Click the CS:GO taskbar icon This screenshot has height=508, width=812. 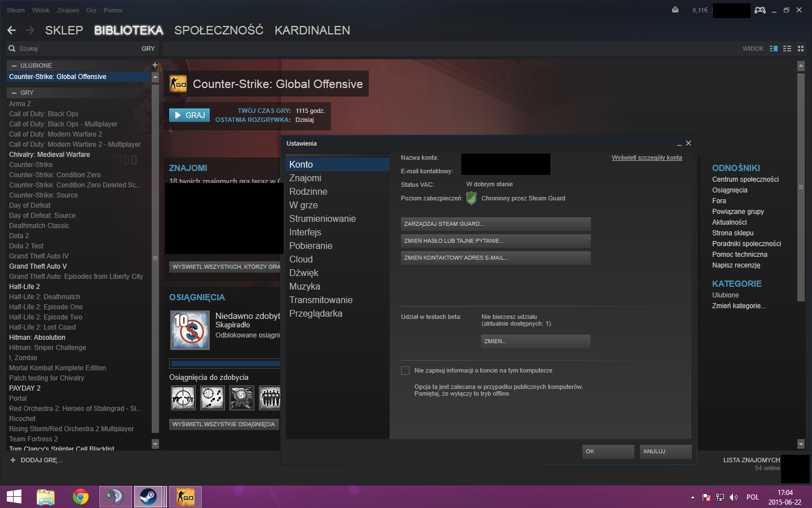[186, 497]
